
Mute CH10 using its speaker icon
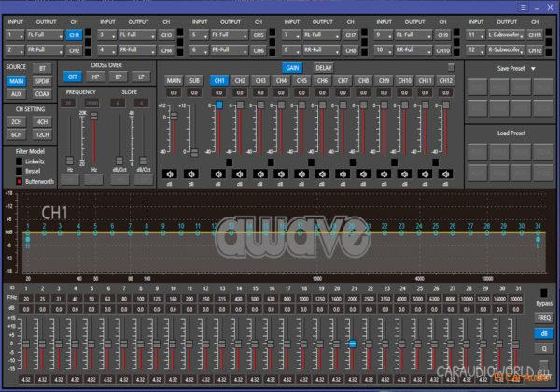405,175
